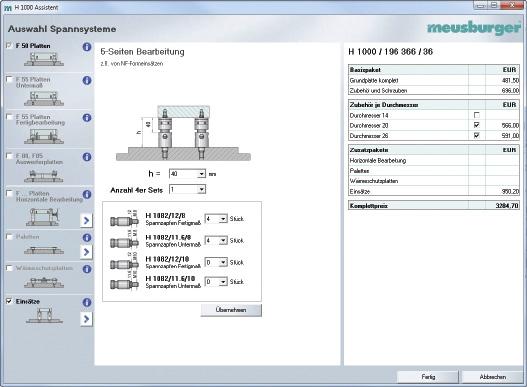This screenshot has height=387, width=527.
Task: Uncheck the Durchmesser 20 checkbox
Action: [477, 125]
